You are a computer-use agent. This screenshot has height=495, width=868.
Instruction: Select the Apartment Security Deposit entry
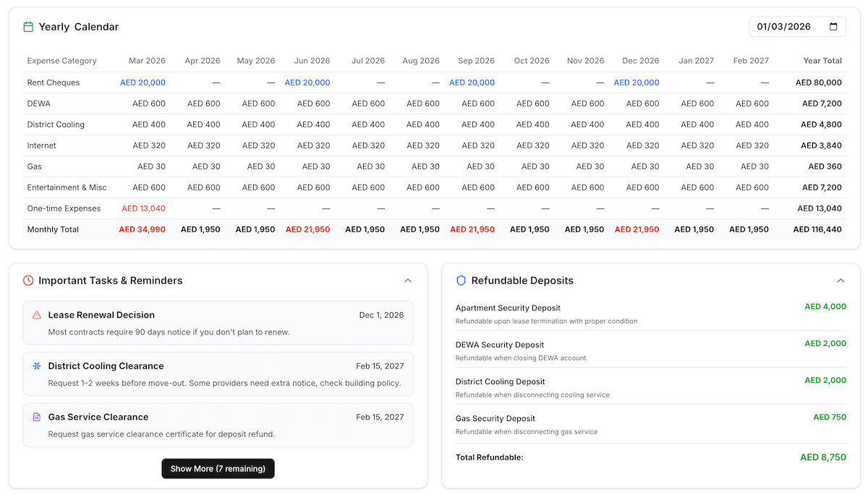click(x=509, y=308)
